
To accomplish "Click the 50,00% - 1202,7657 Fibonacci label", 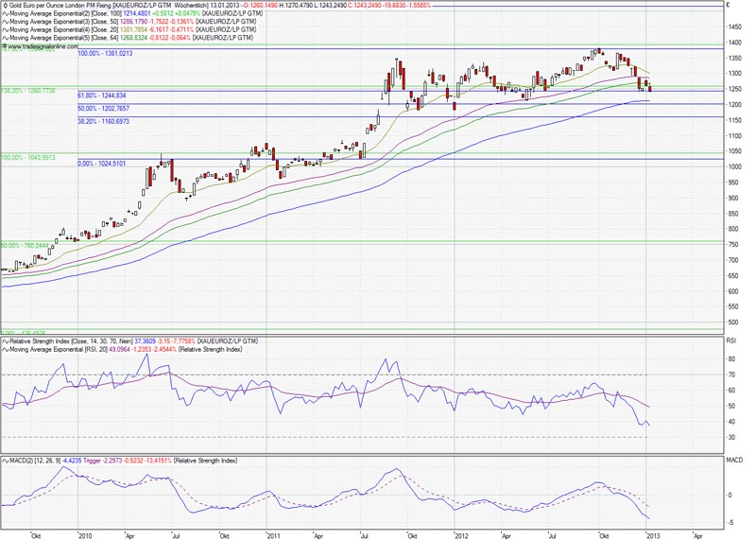I will point(104,109).
